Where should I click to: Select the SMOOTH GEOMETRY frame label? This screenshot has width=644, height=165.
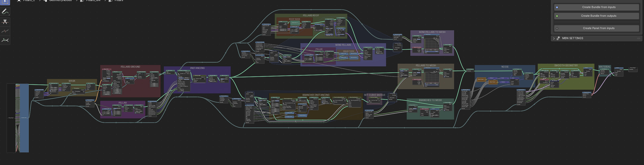(566, 66)
